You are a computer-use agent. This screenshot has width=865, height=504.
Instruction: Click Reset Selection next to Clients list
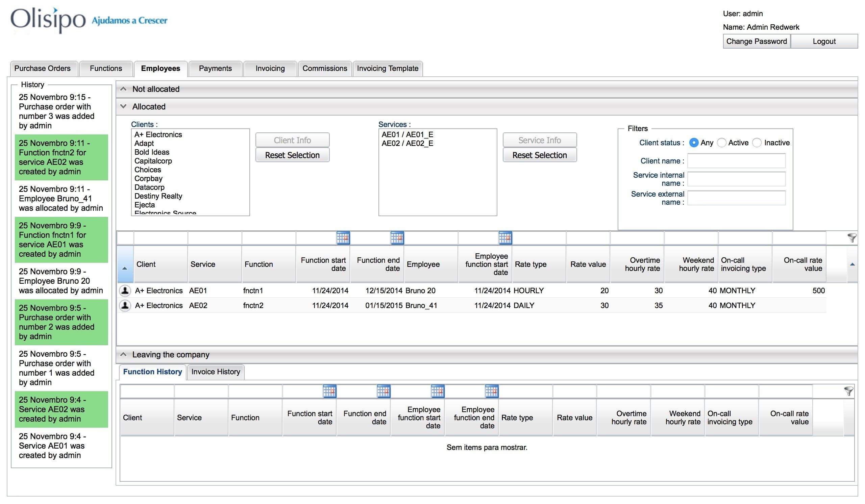[x=292, y=155]
